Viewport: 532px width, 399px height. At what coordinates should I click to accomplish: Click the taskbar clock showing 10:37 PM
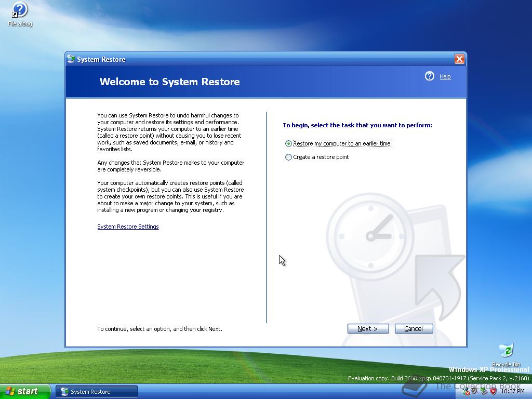[x=513, y=391]
